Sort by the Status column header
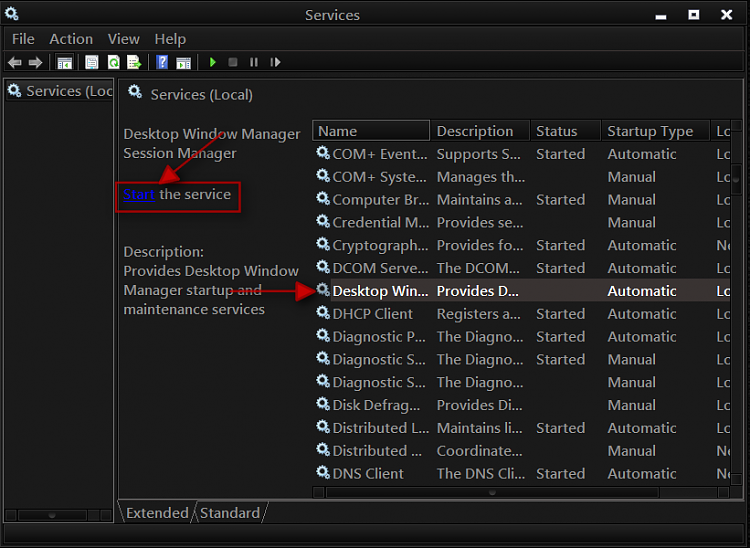This screenshot has height=548, width=750. [565, 131]
